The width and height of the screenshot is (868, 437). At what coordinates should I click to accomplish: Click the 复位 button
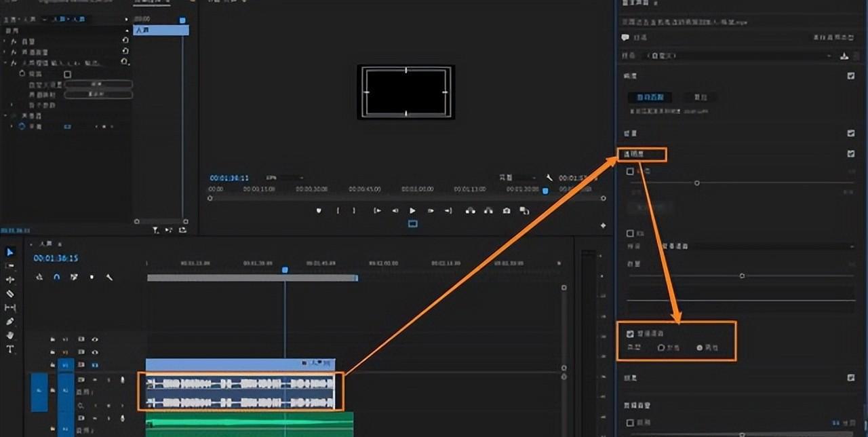700,98
